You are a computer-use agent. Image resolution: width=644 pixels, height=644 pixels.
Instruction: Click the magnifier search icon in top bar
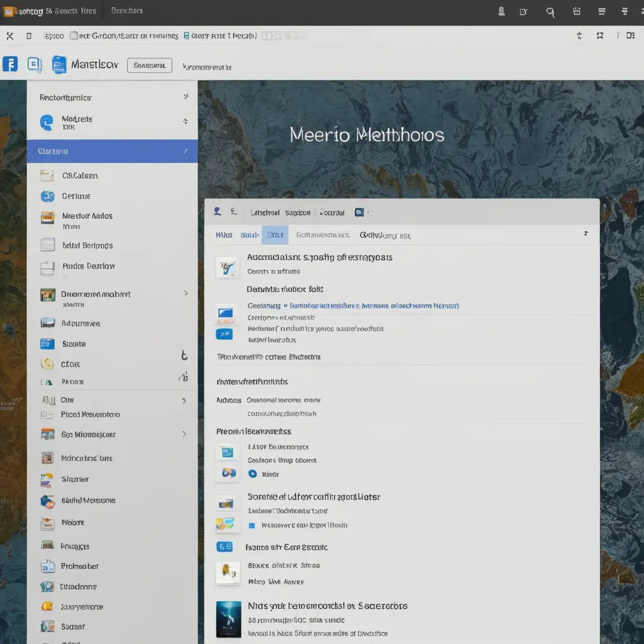(x=550, y=11)
